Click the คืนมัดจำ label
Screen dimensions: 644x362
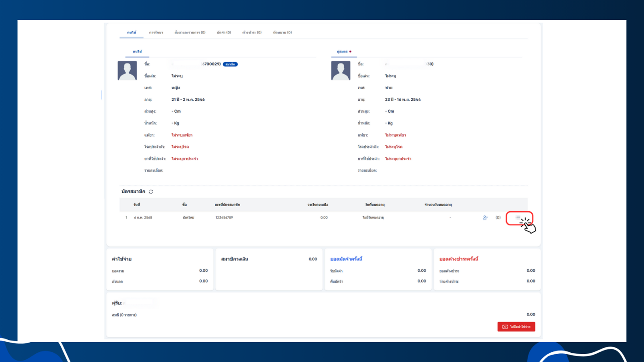click(337, 282)
